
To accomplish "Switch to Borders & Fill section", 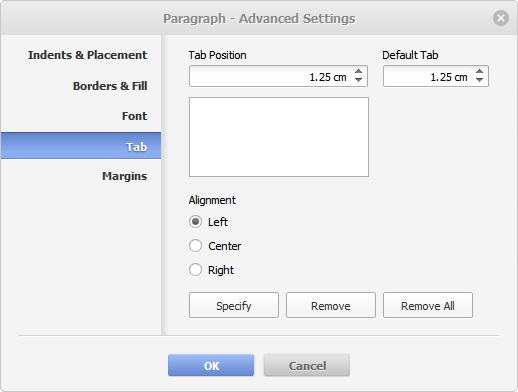I will (110, 86).
